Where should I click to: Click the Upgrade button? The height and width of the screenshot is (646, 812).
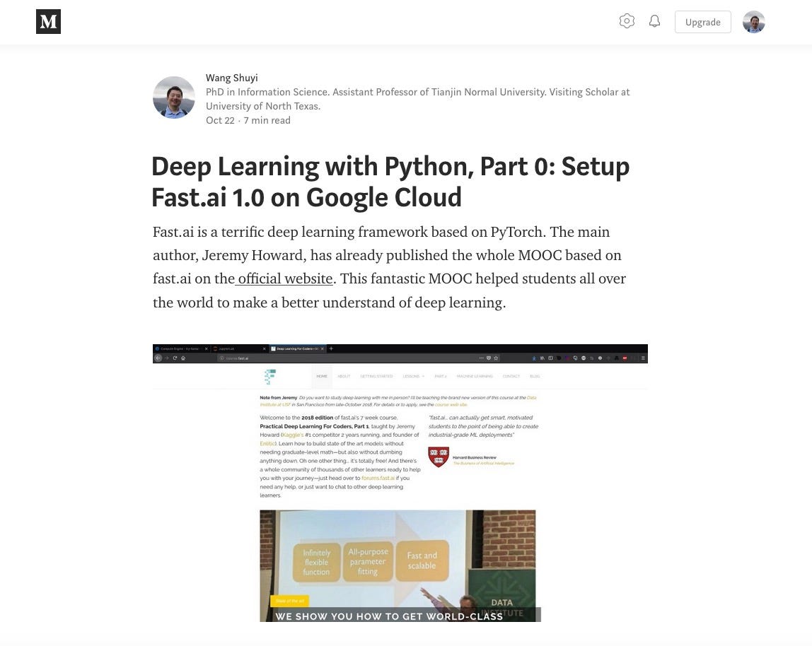[x=702, y=22]
